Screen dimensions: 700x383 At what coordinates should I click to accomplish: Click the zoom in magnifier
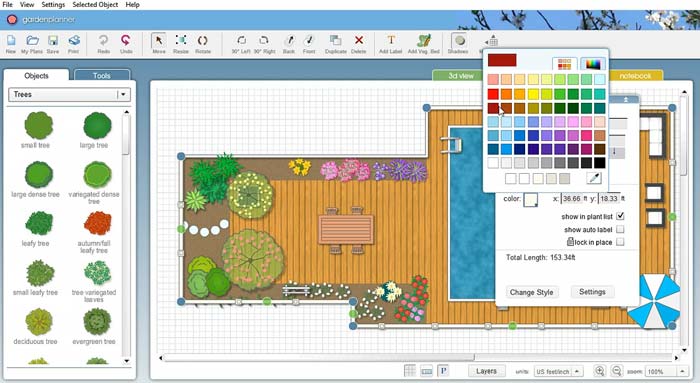click(x=600, y=371)
